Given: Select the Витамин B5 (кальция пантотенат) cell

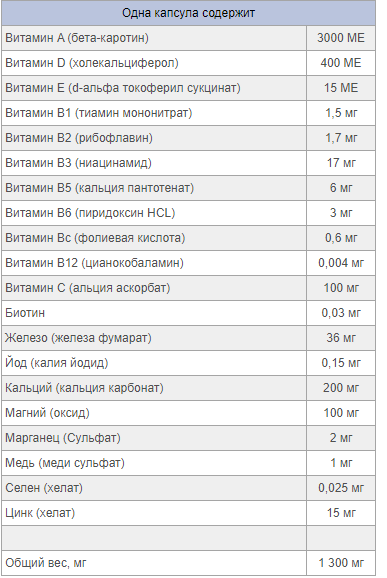Looking at the screenshot, I should (154, 188).
